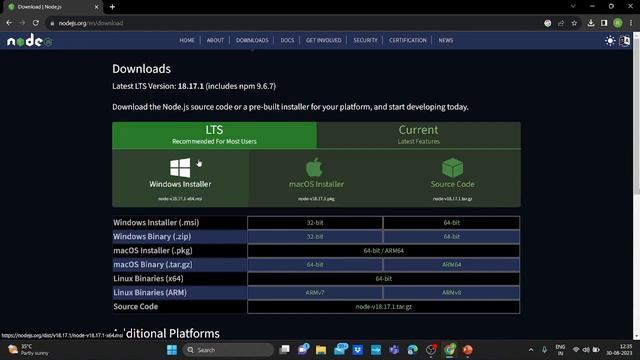Click the address bar showing nodejs.org
Screen dimensions: 640x360
coord(294,23)
